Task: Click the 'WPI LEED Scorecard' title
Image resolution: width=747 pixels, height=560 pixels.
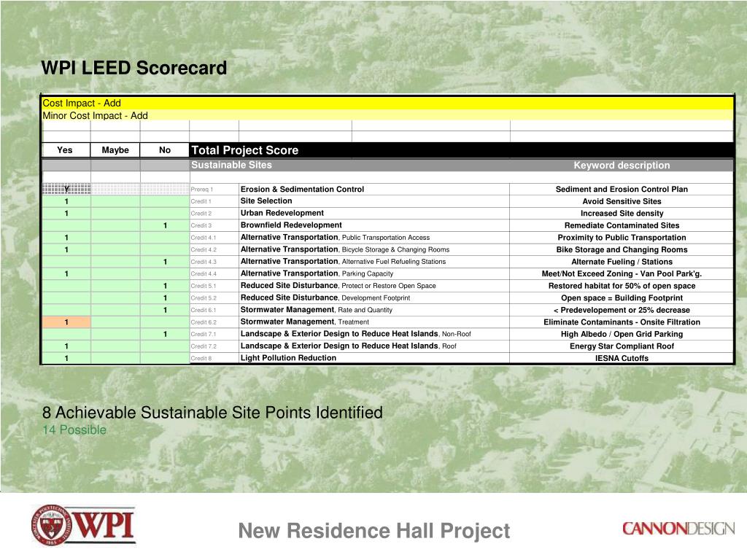Action: [134, 68]
